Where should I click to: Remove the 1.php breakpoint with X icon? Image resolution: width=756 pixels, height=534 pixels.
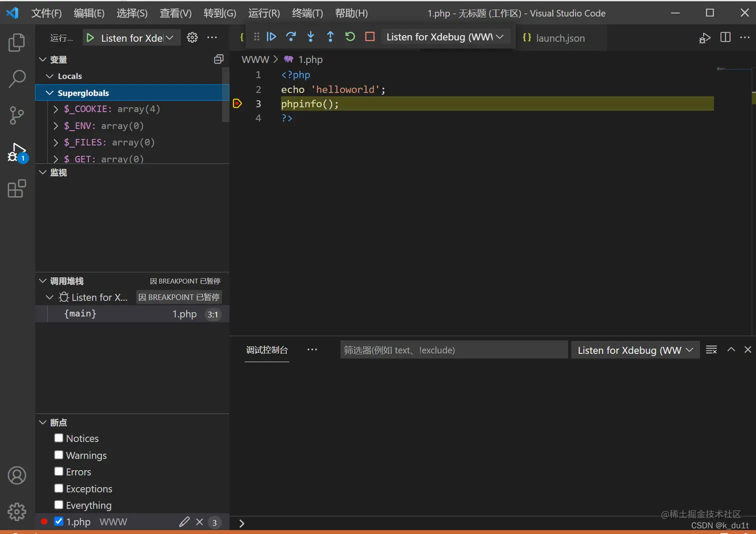199,522
